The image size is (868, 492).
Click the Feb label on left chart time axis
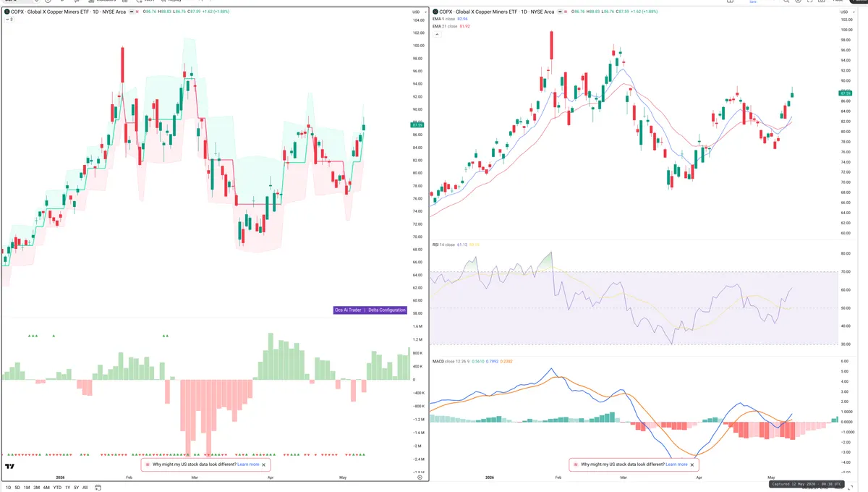point(129,478)
